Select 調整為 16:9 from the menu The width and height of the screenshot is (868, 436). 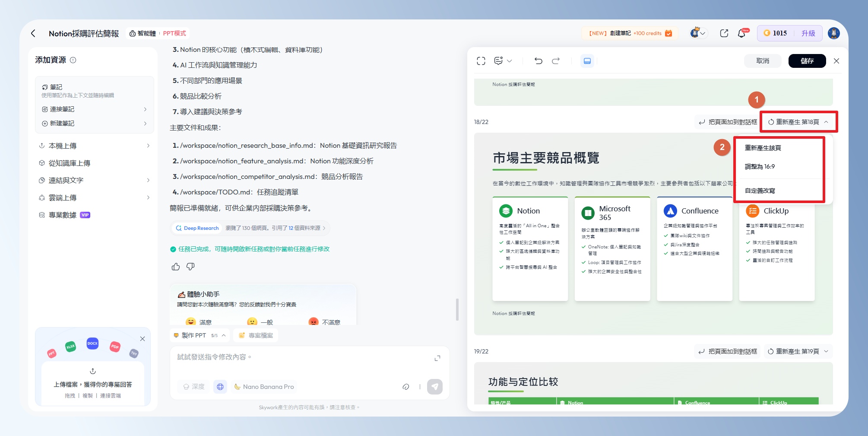click(760, 166)
